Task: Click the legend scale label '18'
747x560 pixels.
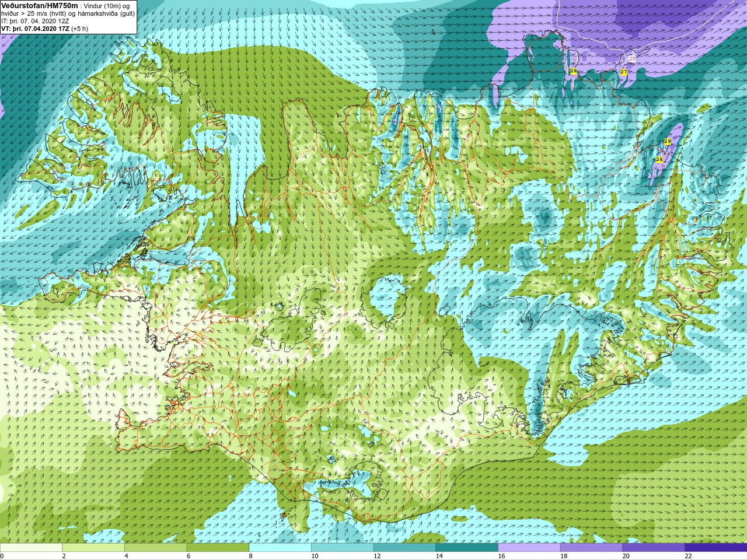Action: click(564, 556)
